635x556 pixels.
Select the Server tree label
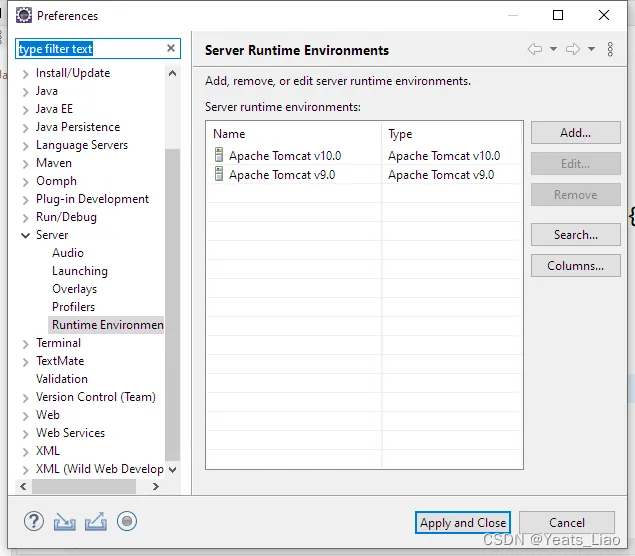[52, 235]
